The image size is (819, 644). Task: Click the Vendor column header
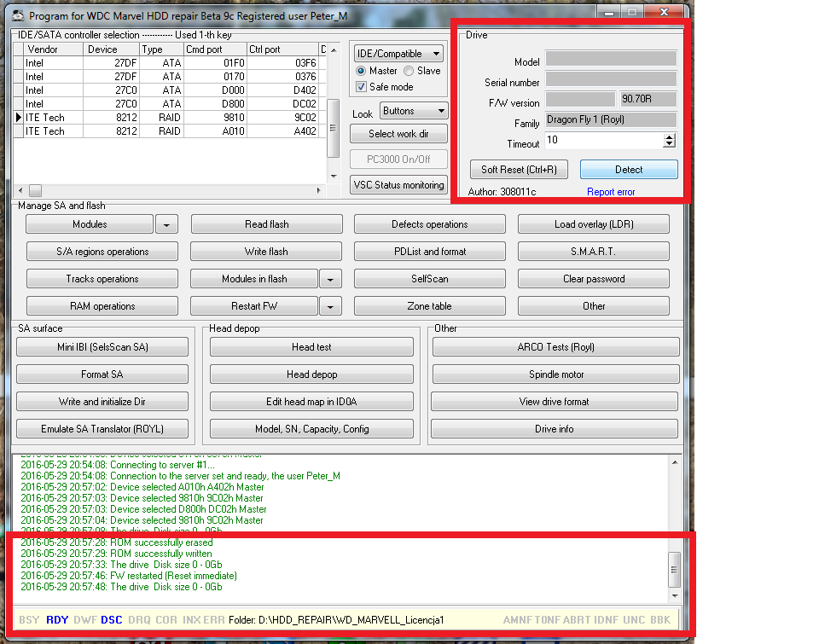point(53,49)
